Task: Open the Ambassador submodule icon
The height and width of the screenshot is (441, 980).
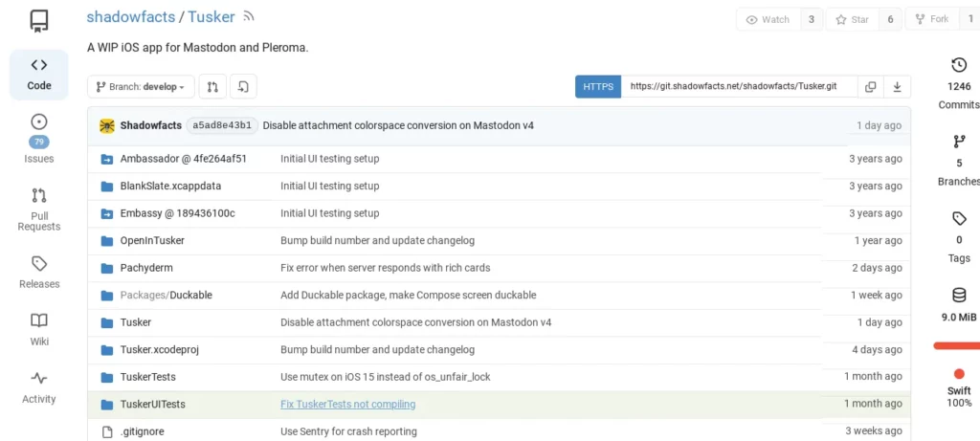Action: point(106,159)
